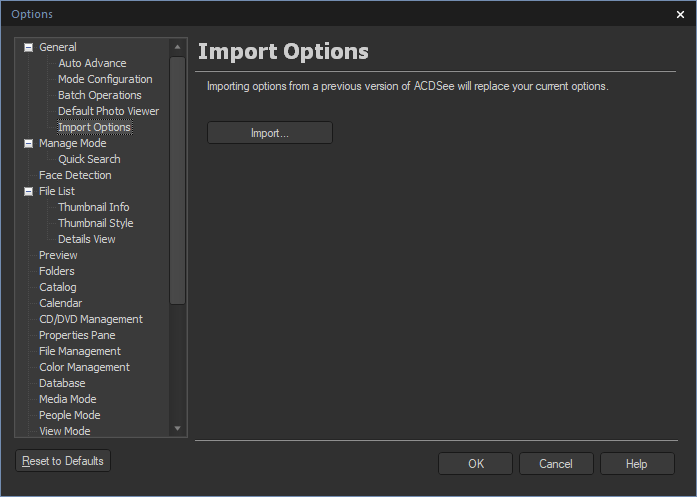Click the Import... button
This screenshot has height=497, width=697.
(270, 133)
